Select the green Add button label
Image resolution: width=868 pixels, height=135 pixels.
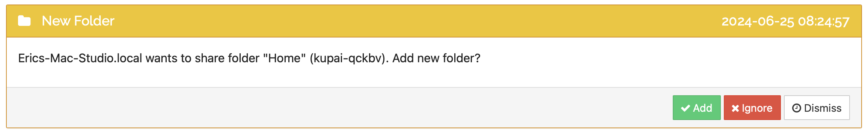tap(702, 108)
